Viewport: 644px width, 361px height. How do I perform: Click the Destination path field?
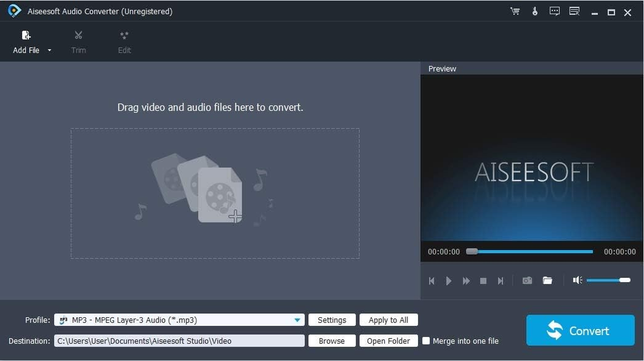[179, 341]
